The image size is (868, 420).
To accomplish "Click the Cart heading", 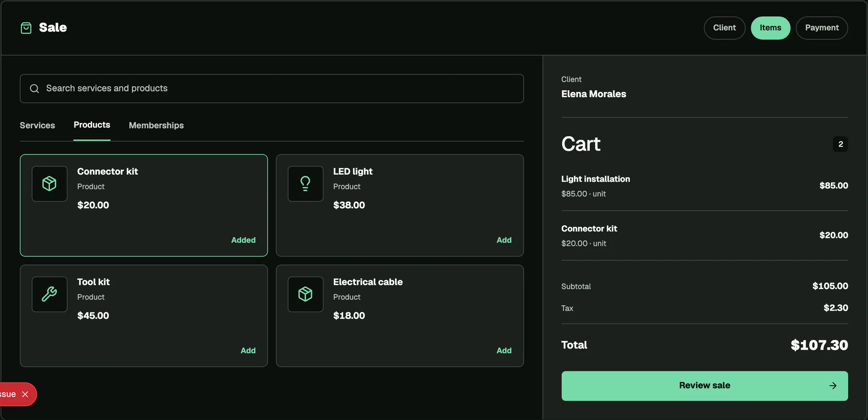I will 581,144.
